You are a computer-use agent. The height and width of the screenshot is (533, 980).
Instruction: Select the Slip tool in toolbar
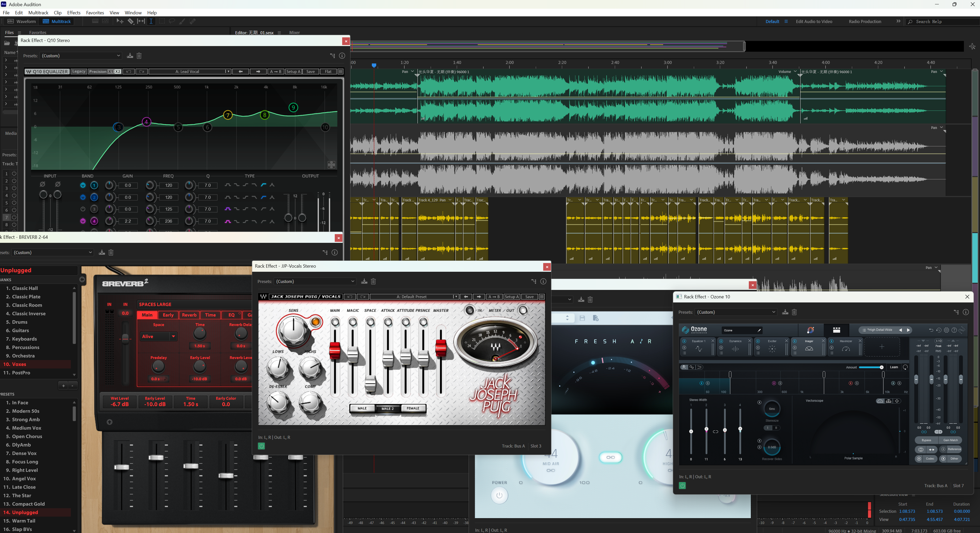(141, 21)
